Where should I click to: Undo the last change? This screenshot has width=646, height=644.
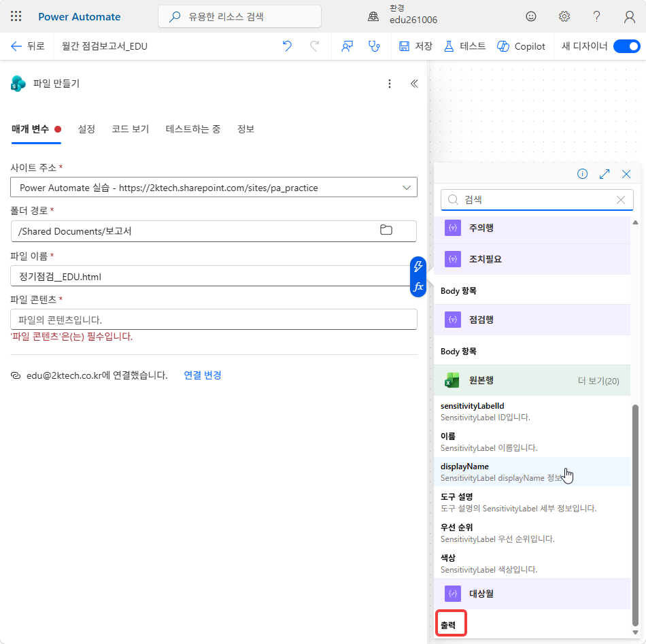point(287,46)
